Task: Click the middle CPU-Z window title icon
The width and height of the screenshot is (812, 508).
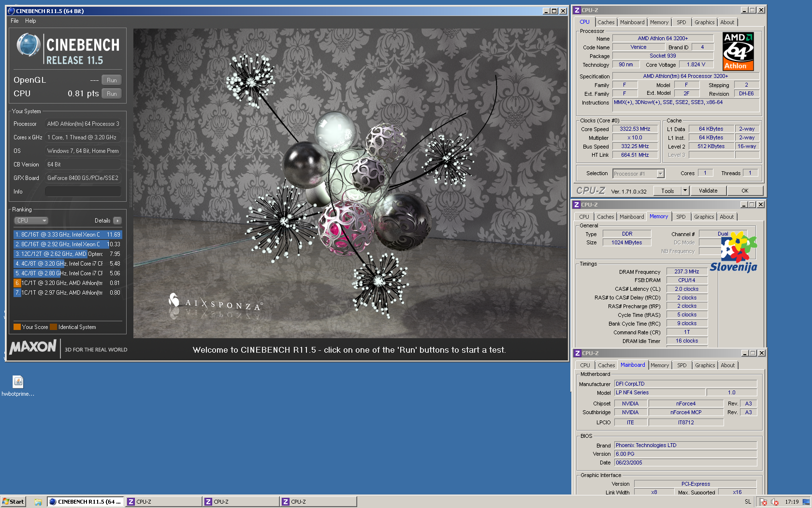Action: (x=577, y=205)
